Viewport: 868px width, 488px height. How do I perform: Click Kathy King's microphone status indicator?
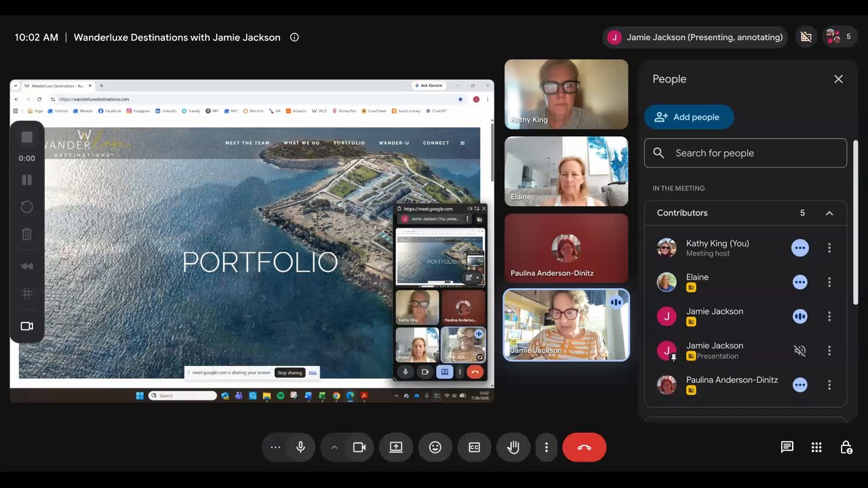click(x=800, y=248)
